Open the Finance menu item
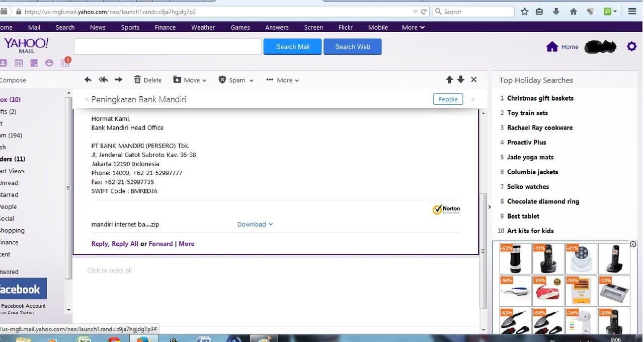 (165, 27)
